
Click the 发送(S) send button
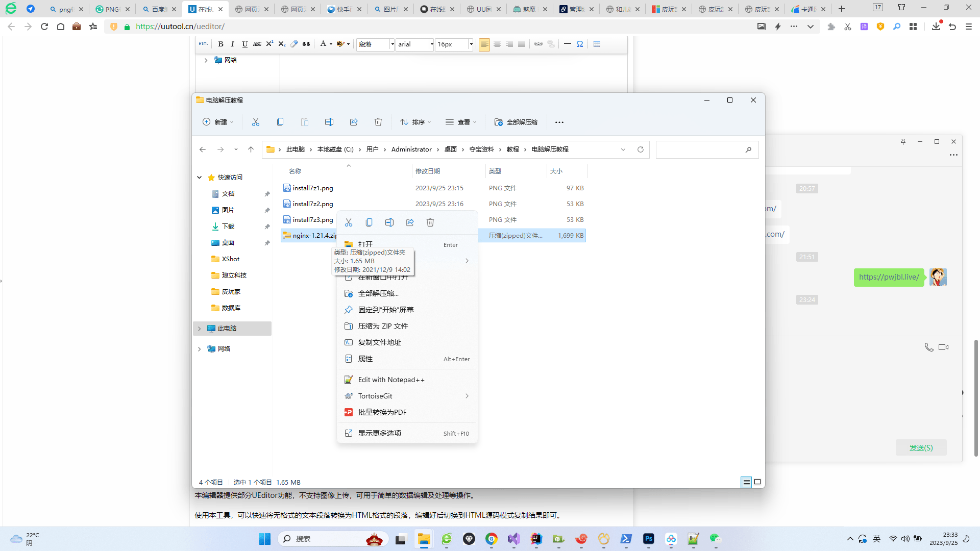click(921, 447)
